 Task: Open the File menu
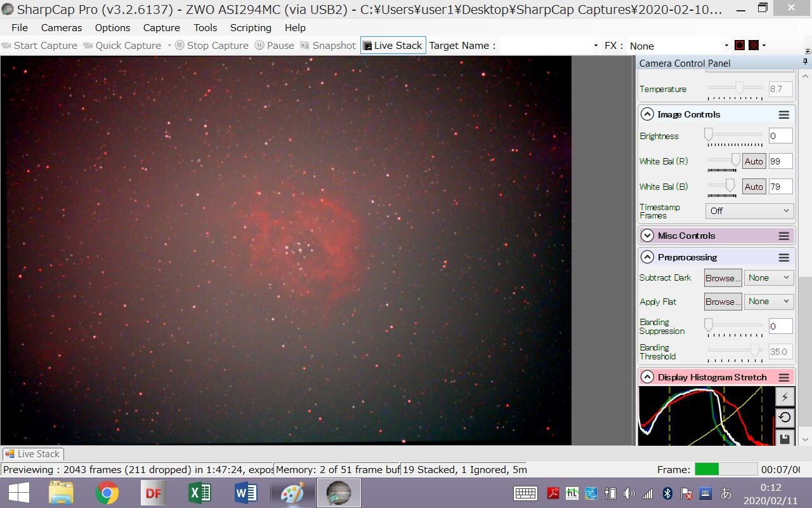point(20,28)
